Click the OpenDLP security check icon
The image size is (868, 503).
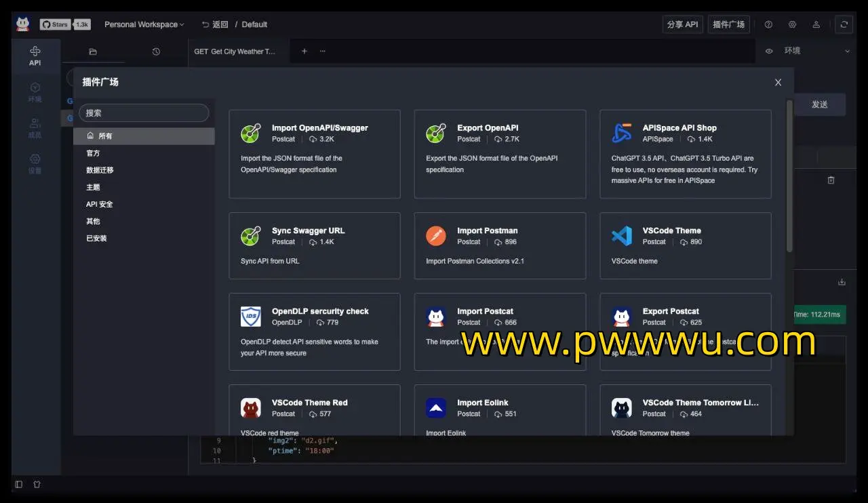pos(251,317)
